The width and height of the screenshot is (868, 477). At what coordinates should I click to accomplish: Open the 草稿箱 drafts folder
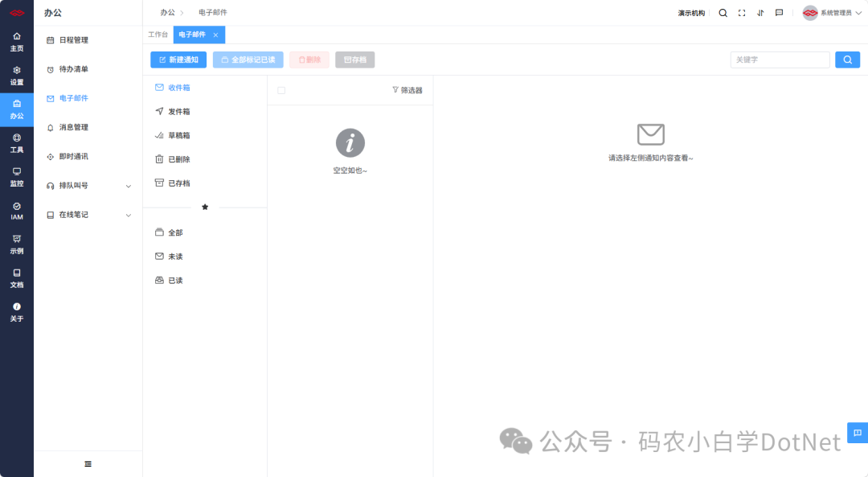(x=205, y=135)
